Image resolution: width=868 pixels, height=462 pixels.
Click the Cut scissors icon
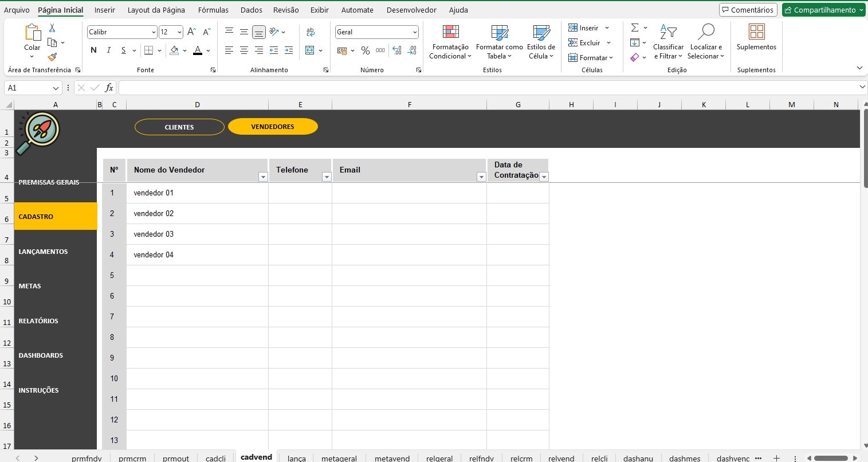[x=52, y=28]
